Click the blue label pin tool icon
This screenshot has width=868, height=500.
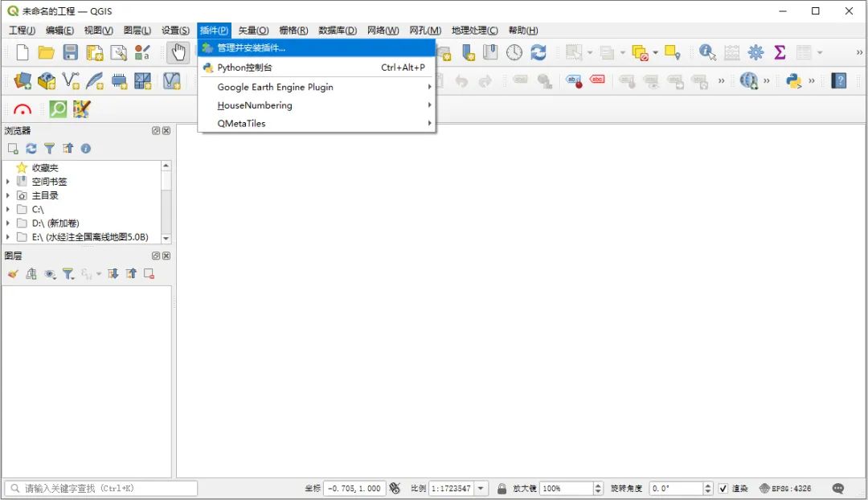coord(574,81)
